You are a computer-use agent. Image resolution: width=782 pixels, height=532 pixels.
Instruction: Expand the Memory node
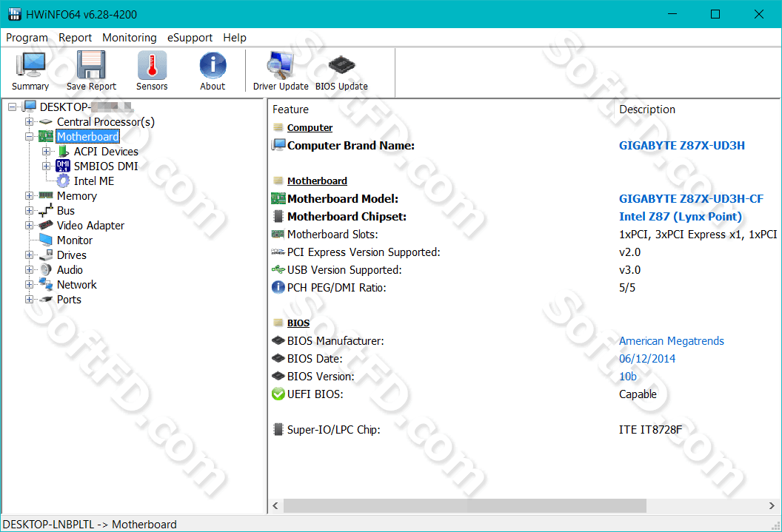pos(29,196)
